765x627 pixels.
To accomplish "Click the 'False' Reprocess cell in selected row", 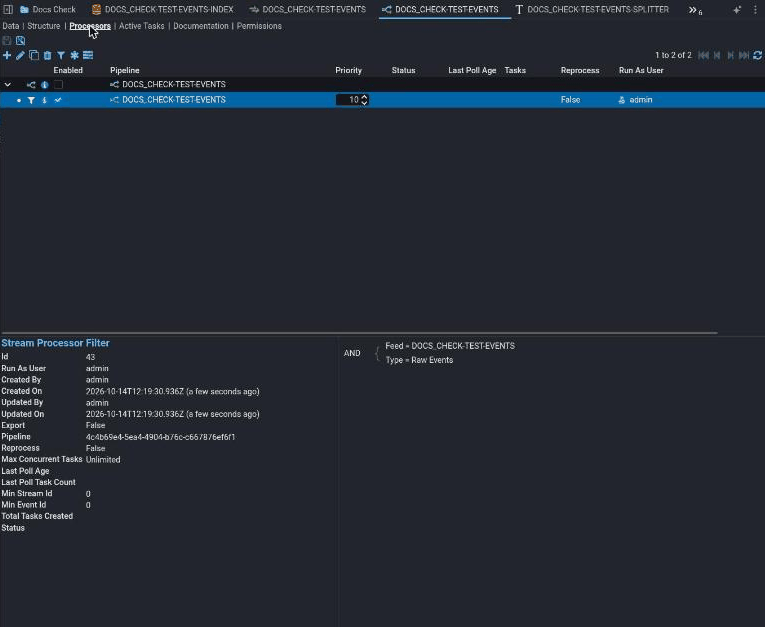I will coord(570,100).
